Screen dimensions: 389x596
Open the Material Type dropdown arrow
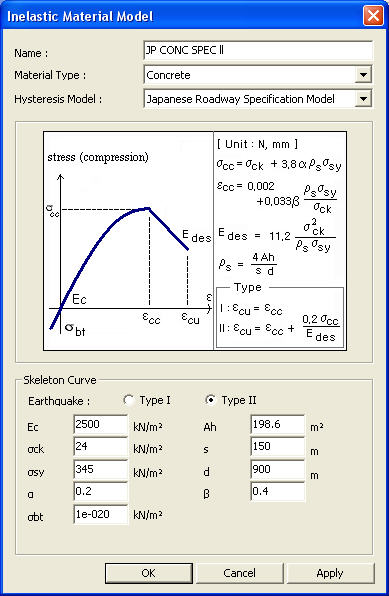[364, 75]
